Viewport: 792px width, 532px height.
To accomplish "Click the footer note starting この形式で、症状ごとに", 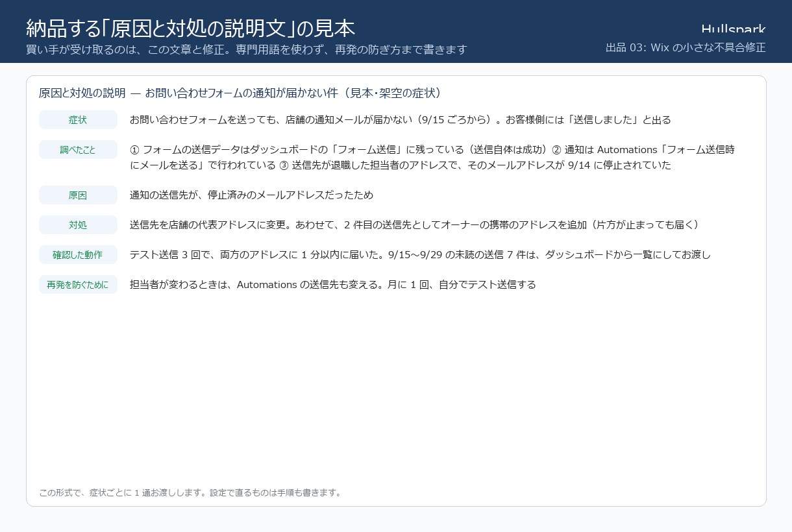I will pos(191,492).
